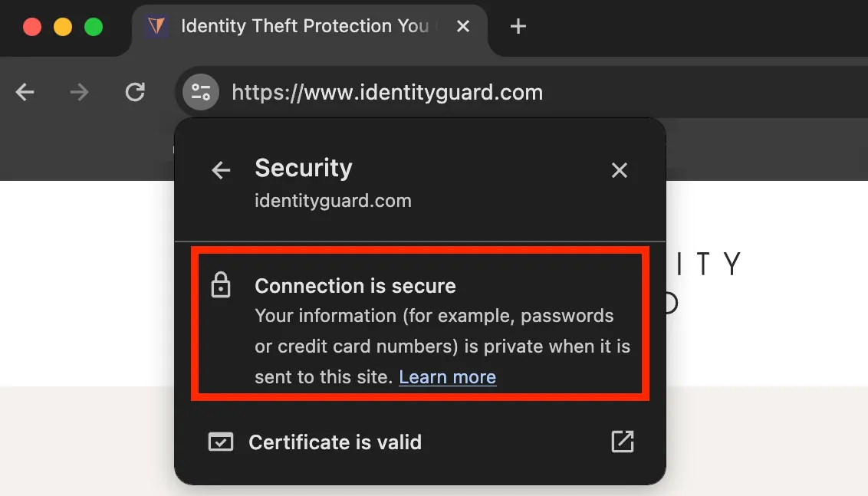This screenshot has height=496, width=868.
Task: Click the forward navigation arrow
Action: 79,92
